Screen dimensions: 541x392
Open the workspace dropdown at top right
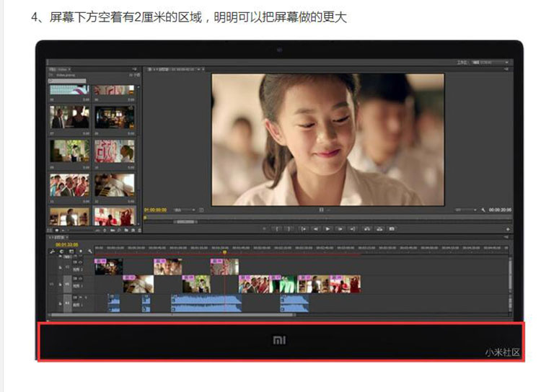point(490,63)
